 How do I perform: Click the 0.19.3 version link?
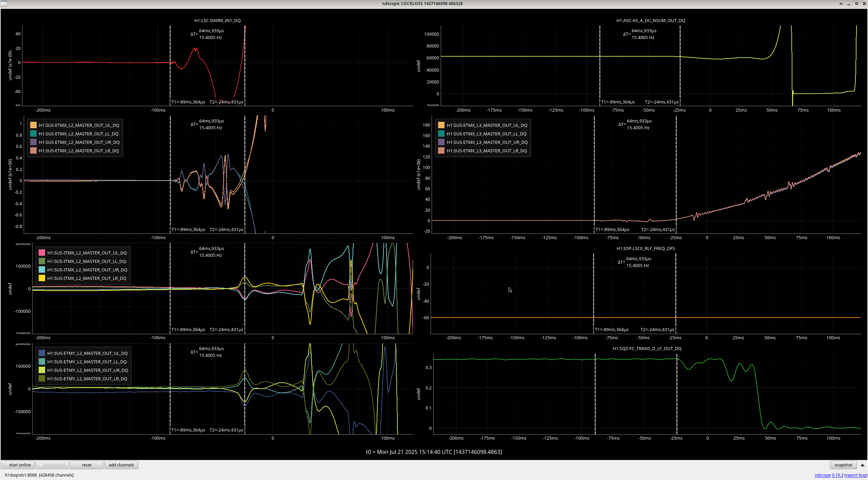tap(837, 475)
